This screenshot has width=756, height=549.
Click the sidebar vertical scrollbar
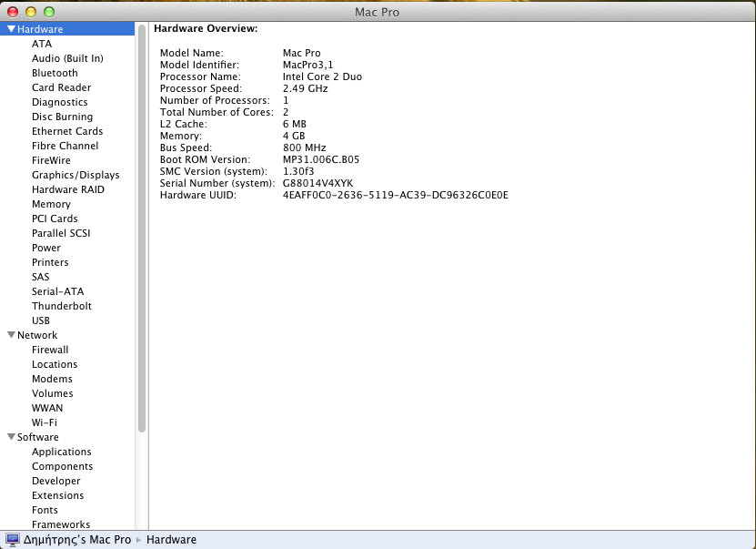click(x=142, y=229)
